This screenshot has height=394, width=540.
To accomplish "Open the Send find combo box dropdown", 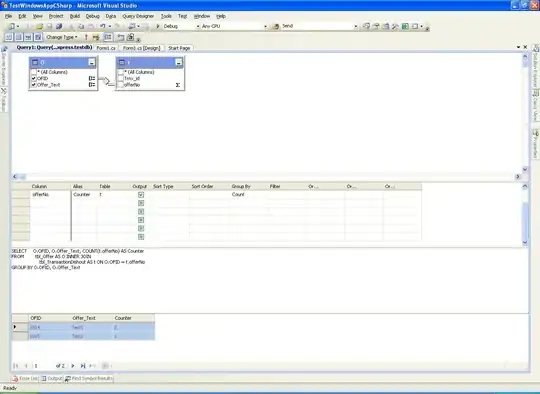I will point(355,26).
